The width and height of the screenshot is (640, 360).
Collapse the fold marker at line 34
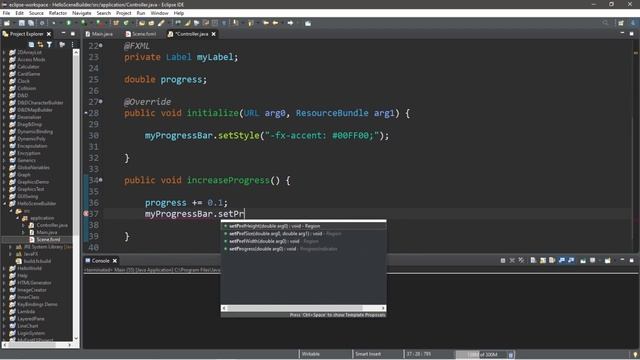[101, 180]
